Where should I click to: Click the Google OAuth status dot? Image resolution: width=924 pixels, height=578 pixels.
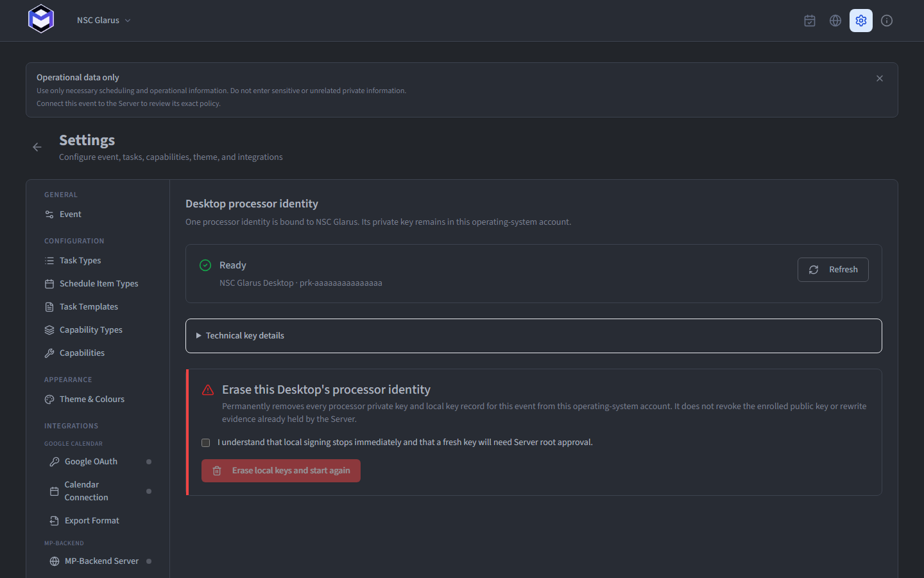tap(149, 462)
